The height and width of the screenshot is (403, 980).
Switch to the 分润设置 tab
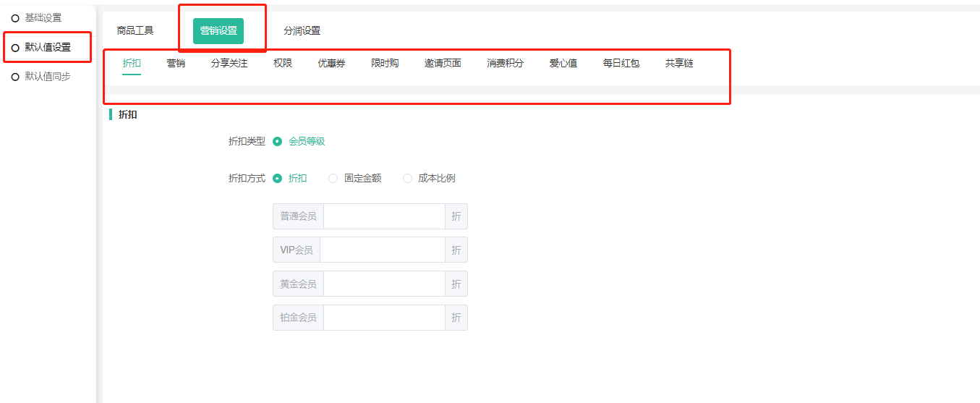[302, 30]
